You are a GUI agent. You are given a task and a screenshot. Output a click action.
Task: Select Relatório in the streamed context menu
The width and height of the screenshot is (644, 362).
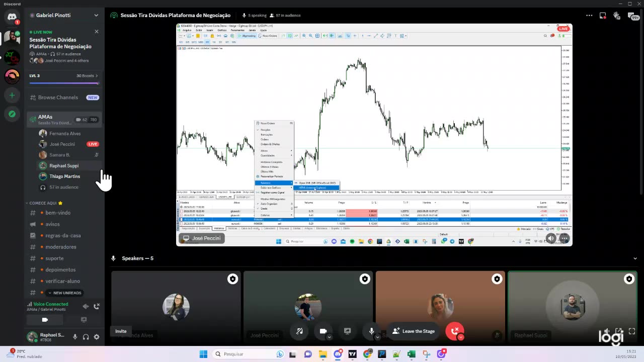(274, 183)
